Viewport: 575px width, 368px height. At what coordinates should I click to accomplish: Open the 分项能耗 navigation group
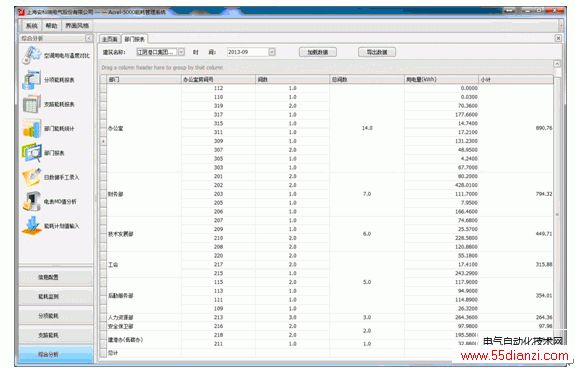click(56, 316)
